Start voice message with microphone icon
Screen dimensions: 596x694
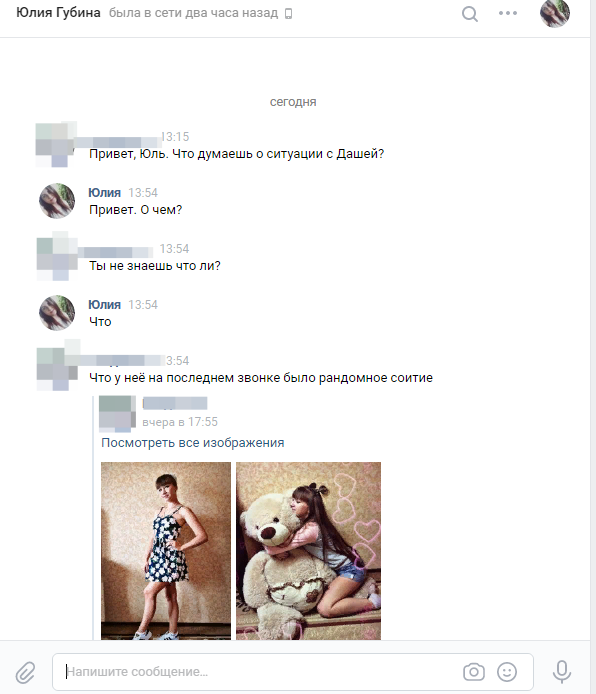pos(561,672)
